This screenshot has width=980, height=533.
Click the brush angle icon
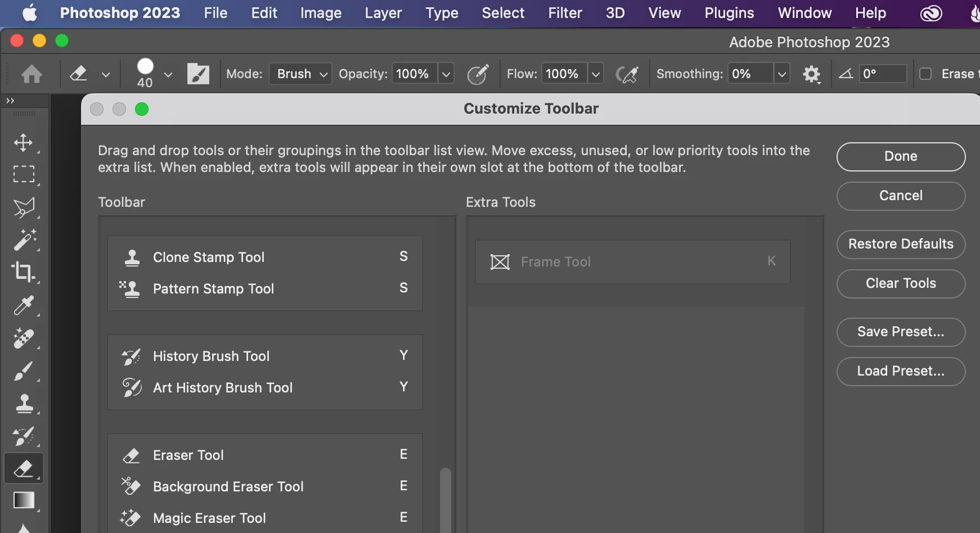click(846, 74)
